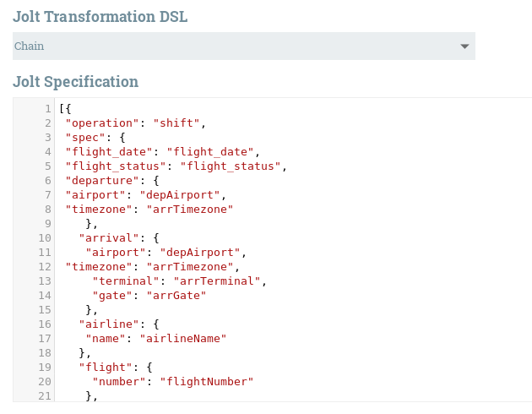Click the "Jolt Transformation DSL" heading

click(x=100, y=17)
